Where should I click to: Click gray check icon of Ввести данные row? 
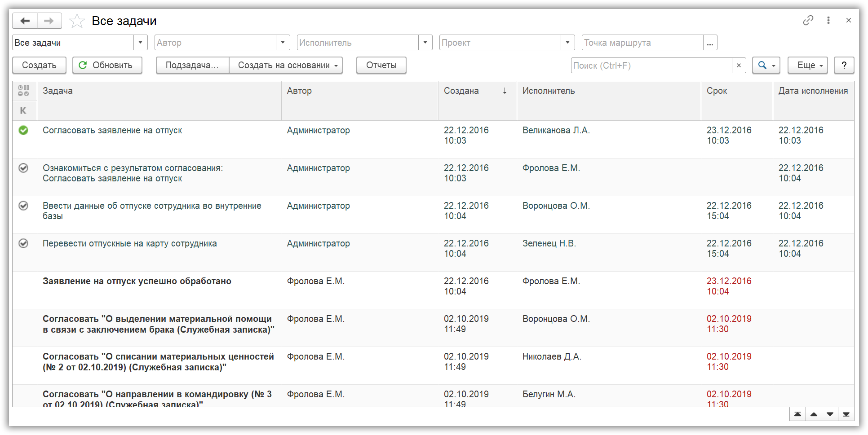click(x=23, y=206)
